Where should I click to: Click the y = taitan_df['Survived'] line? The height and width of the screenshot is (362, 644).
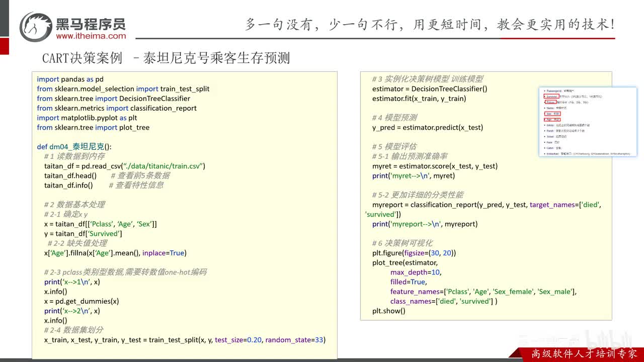click(83, 234)
